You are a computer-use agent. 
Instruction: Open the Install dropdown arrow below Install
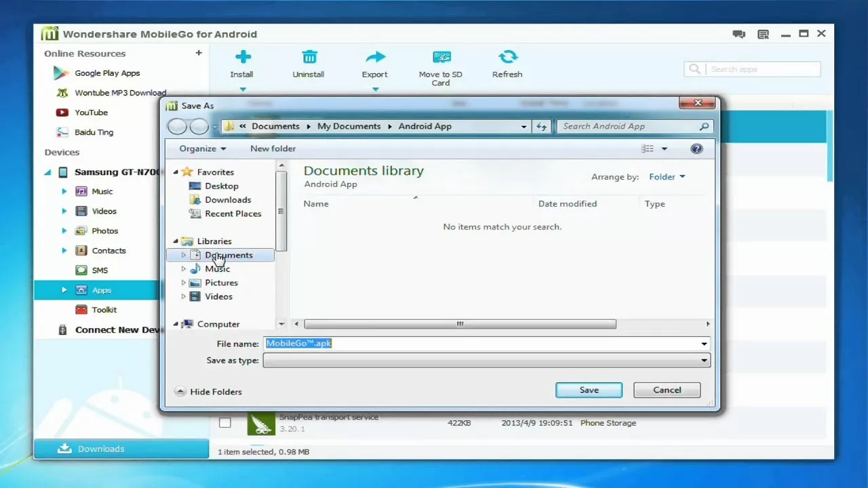click(x=242, y=89)
